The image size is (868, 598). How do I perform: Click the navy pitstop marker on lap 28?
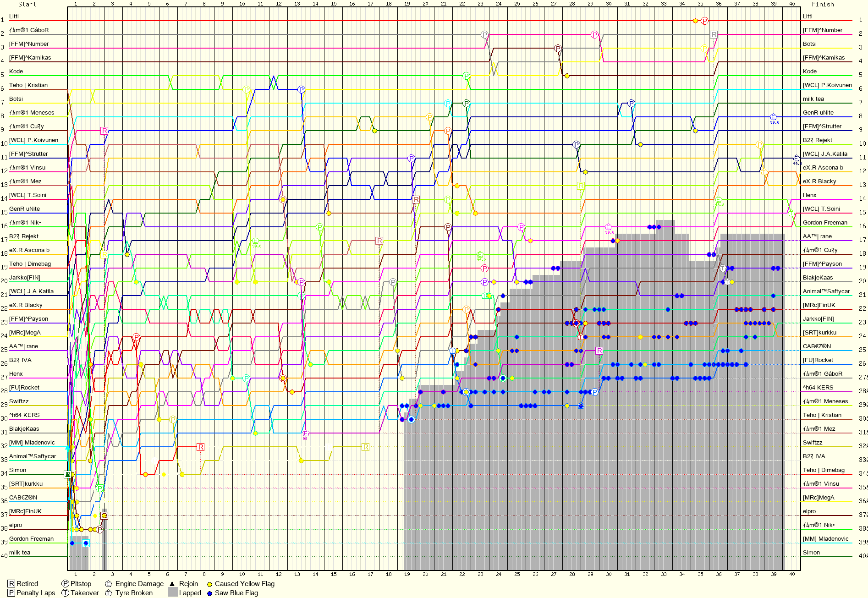[576, 144]
